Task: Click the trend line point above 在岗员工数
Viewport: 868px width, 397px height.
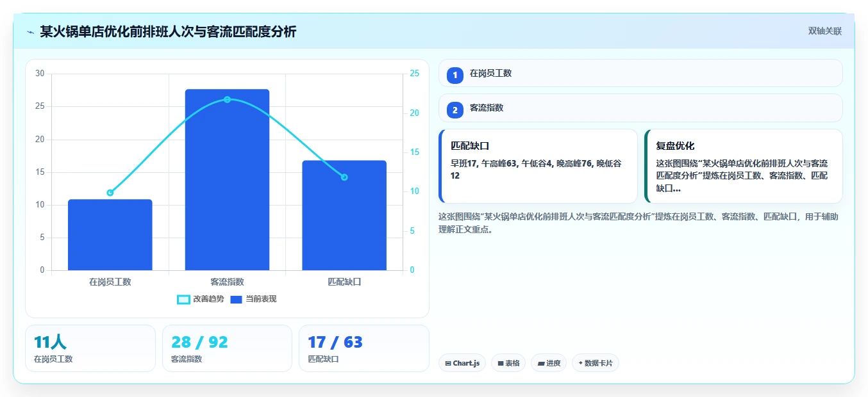Action: pos(110,192)
